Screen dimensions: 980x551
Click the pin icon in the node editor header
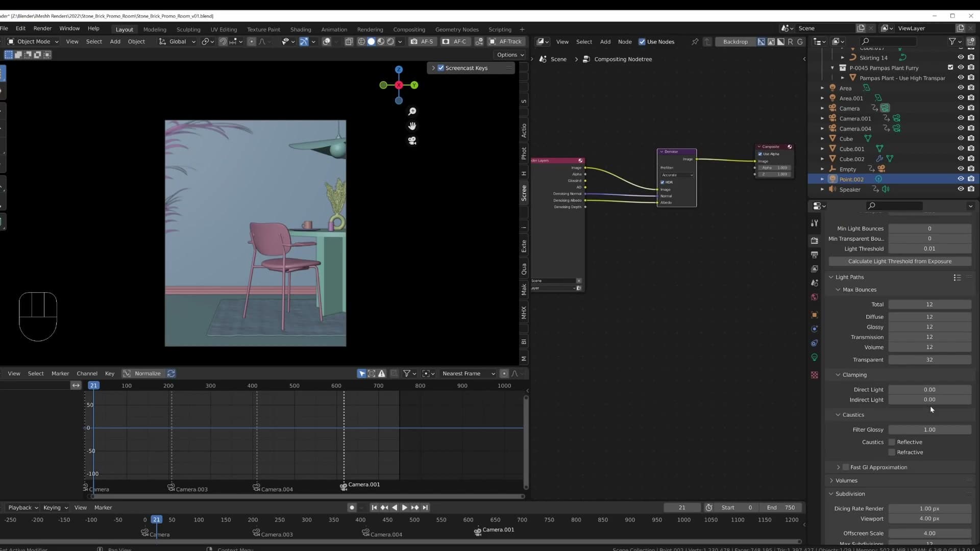point(695,42)
